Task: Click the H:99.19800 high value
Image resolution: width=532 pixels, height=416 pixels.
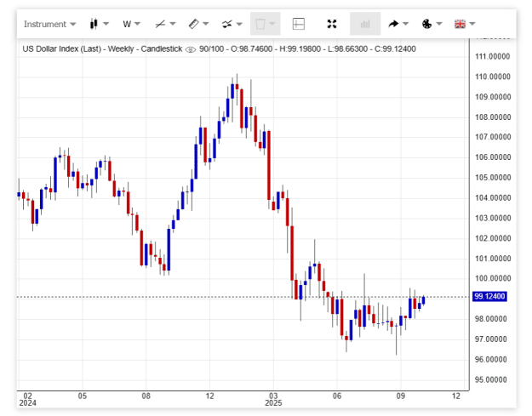Action: (x=300, y=49)
